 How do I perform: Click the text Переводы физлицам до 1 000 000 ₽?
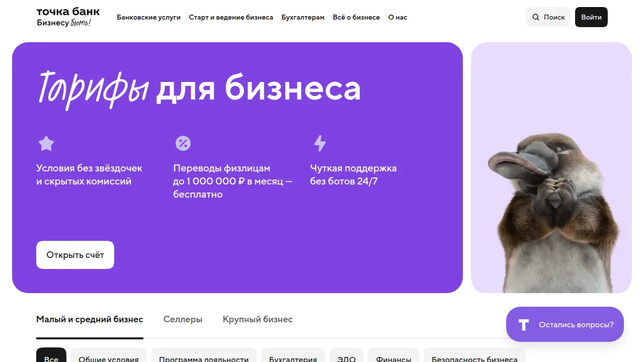point(232,181)
